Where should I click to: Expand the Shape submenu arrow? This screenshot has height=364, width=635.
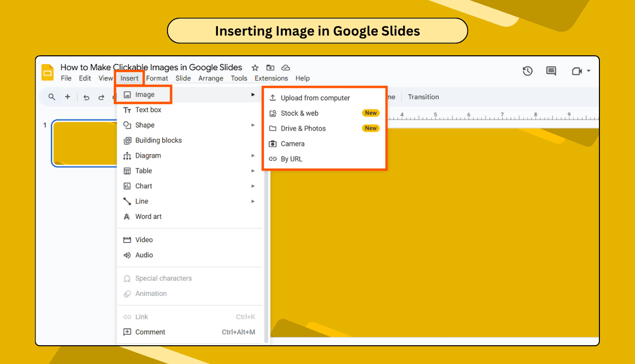[x=254, y=125]
